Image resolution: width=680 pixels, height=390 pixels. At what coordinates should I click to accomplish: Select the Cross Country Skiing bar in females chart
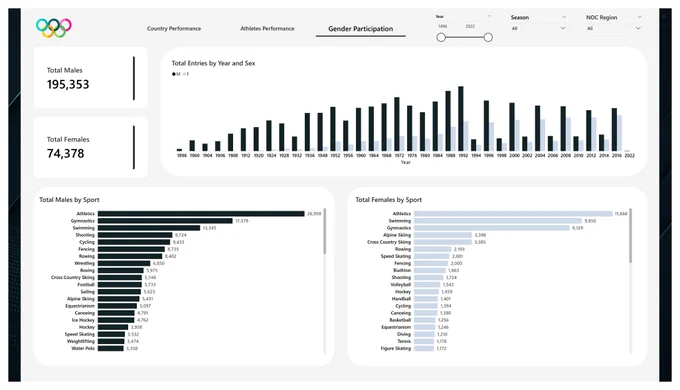443,242
